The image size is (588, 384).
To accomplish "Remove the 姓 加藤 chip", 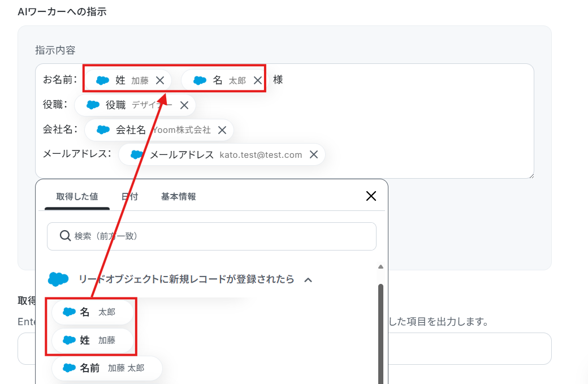I will 160,80.
